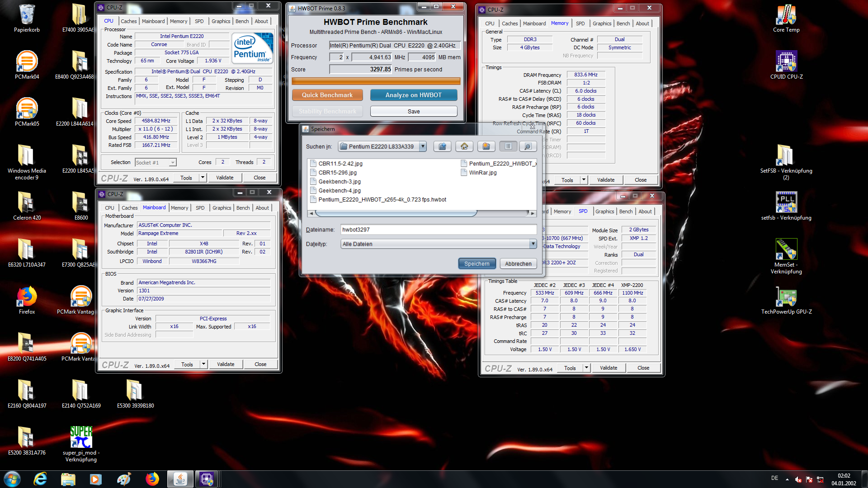Open SPD tab in Mainboard CPU-Z window

pos(200,208)
